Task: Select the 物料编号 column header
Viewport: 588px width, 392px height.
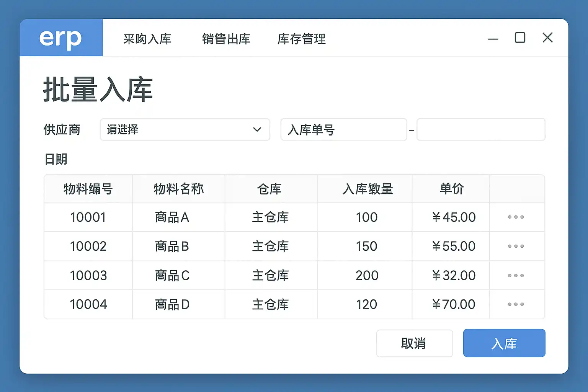Action: [x=88, y=189]
